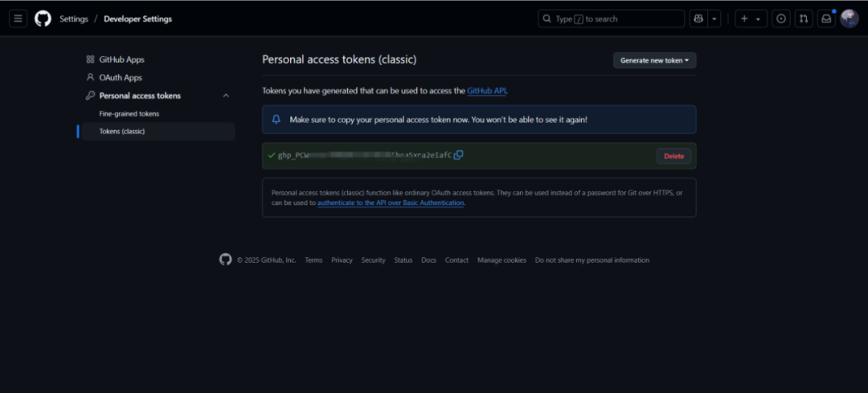Click the ghp_ token text
This screenshot has height=393, width=868.
click(365, 156)
